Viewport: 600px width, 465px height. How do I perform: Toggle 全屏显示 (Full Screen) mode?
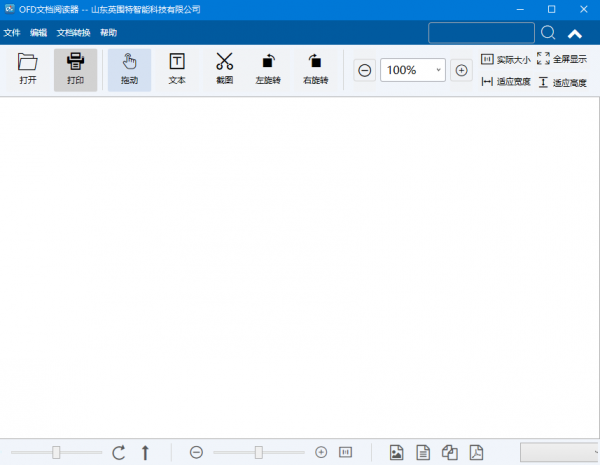(562, 59)
